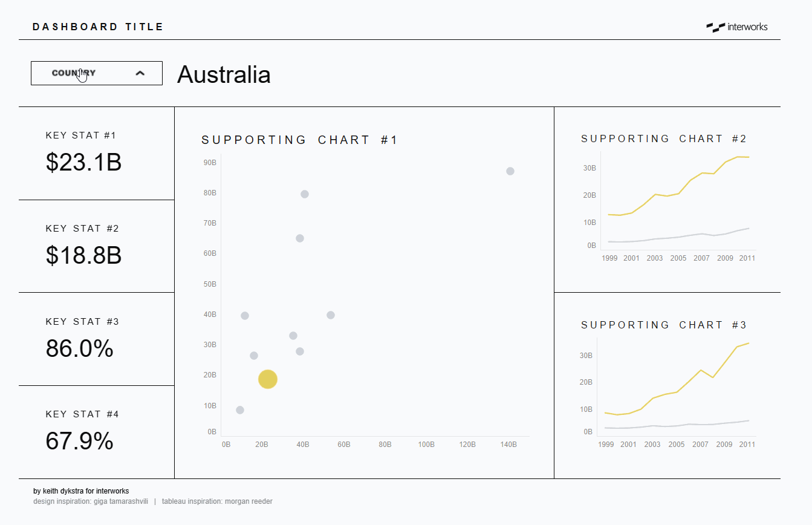Screen dimensions: 812x525
Task: Click the 'SUPPORTING CHART #1' title
Action: click(299, 140)
